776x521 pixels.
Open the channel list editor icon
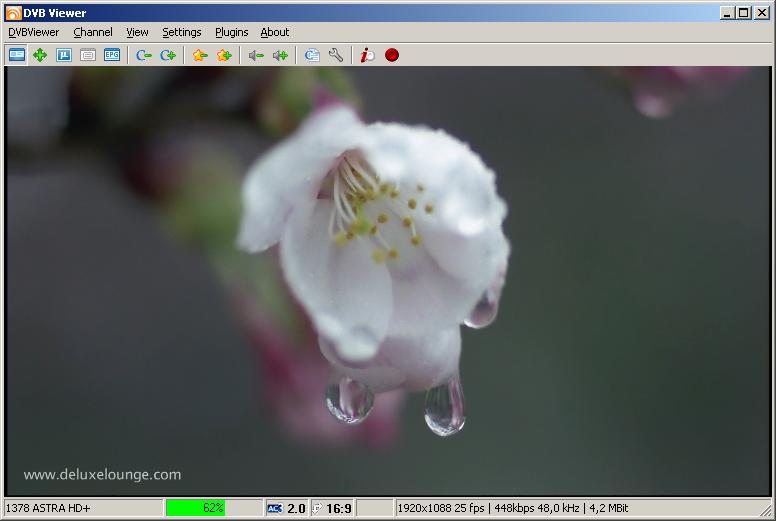click(x=312, y=55)
